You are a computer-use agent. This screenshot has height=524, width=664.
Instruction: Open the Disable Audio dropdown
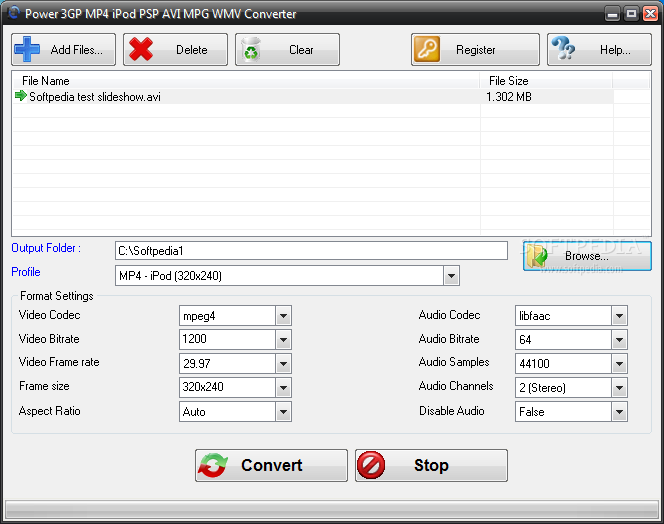(619, 412)
